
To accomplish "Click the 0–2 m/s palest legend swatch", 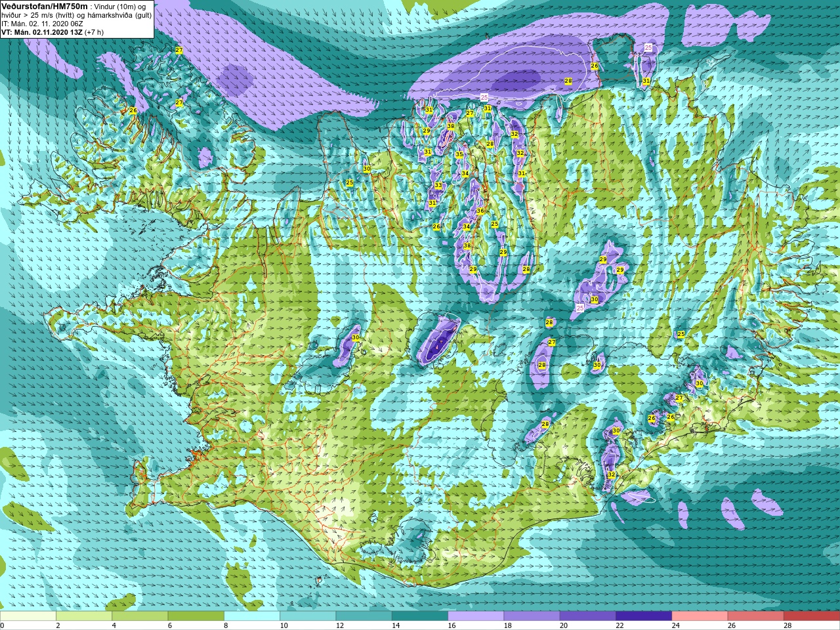I will point(28,616).
